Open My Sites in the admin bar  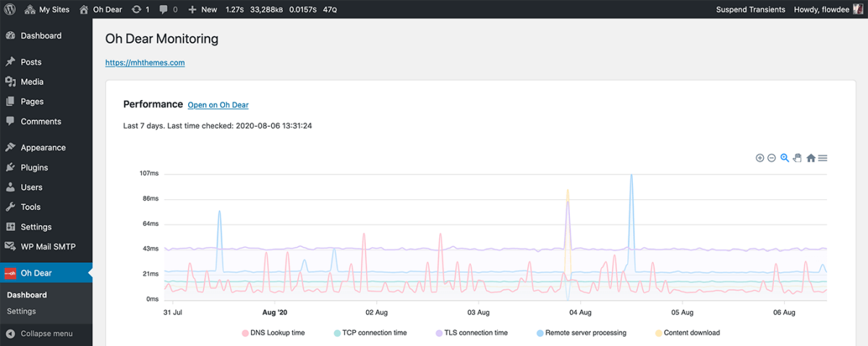coord(47,9)
